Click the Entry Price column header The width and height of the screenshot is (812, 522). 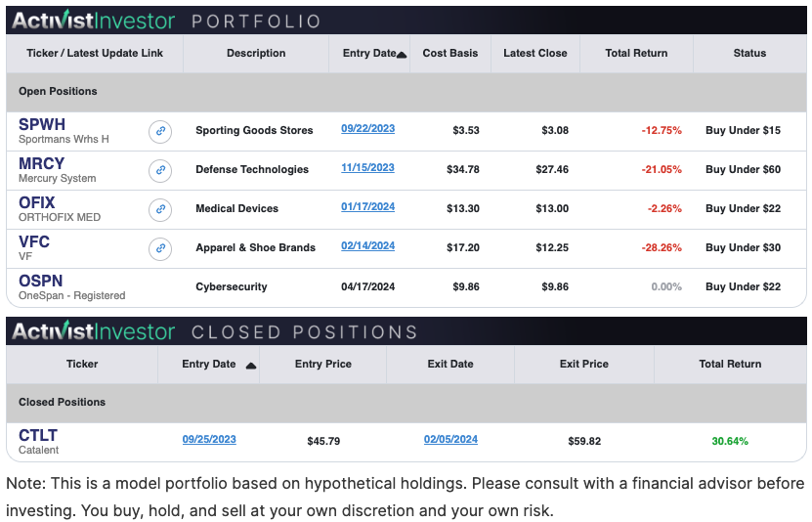[x=323, y=364]
